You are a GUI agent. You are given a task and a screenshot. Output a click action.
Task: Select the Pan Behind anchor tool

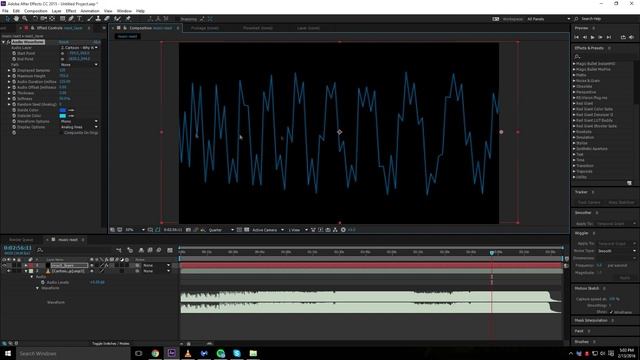52,19
